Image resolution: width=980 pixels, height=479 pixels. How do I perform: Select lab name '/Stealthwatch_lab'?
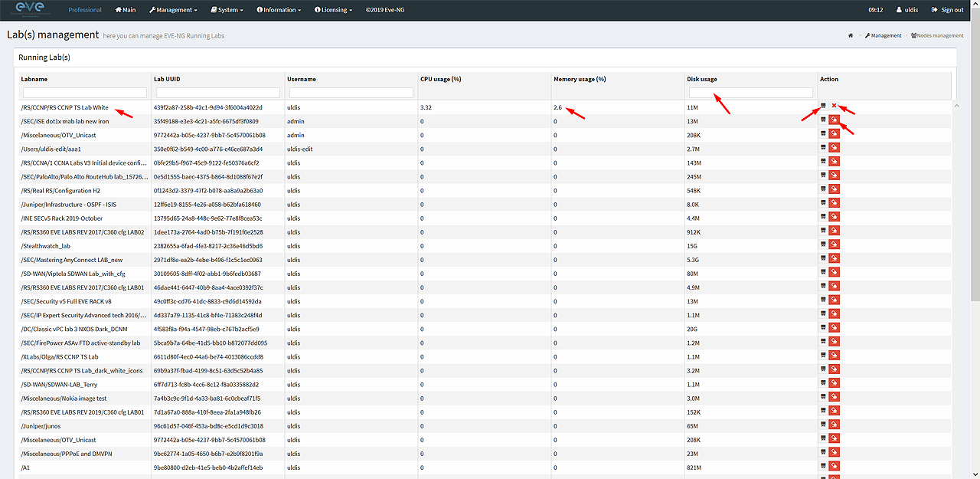(x=45, y=245)
